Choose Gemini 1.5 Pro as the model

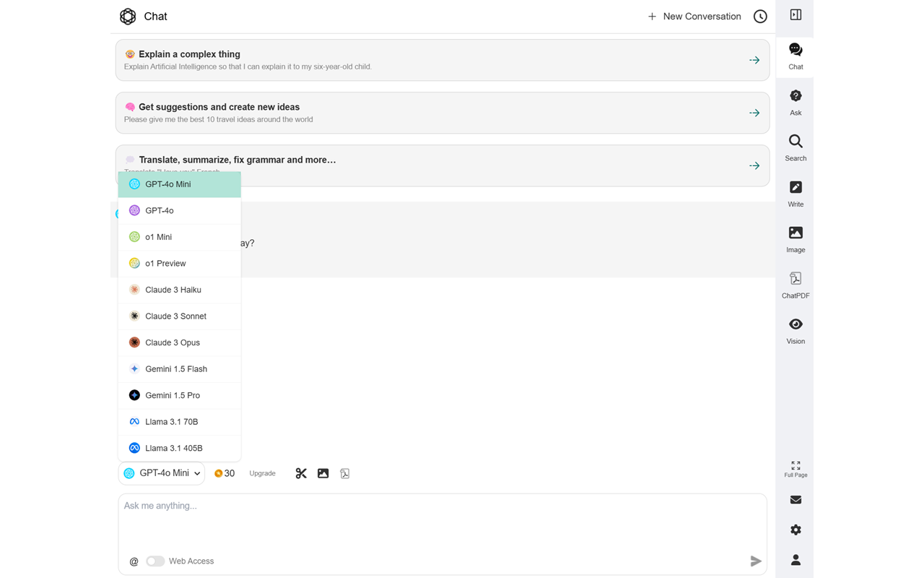[173, 395]
